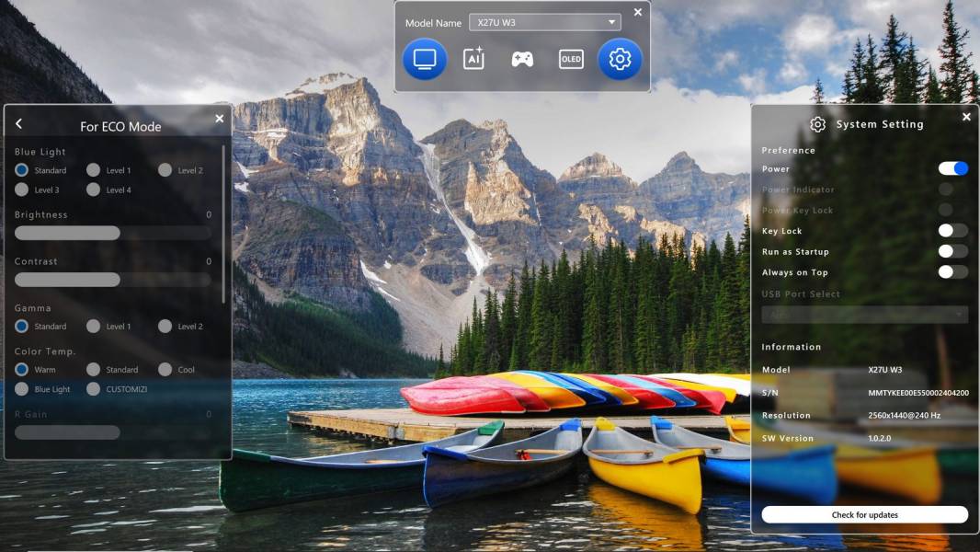Select Gamma Level 1
The image size is (980, 552).
click(93, 326)
